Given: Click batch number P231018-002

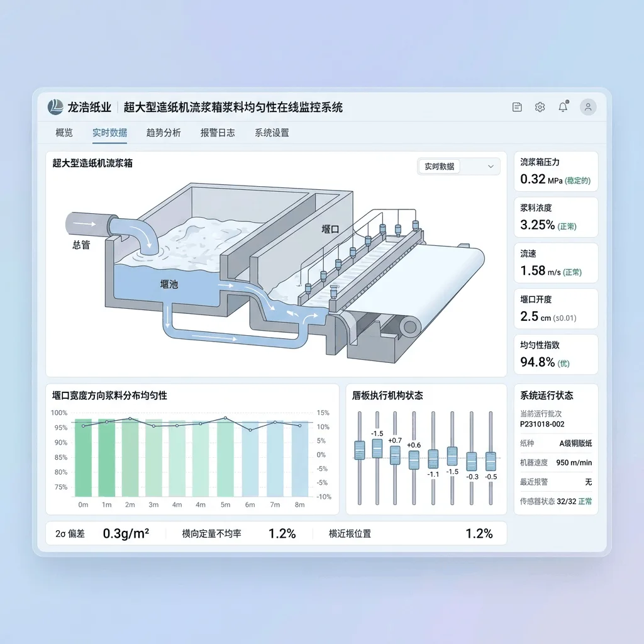Looking at the screenshot, I should coord(542,425).
